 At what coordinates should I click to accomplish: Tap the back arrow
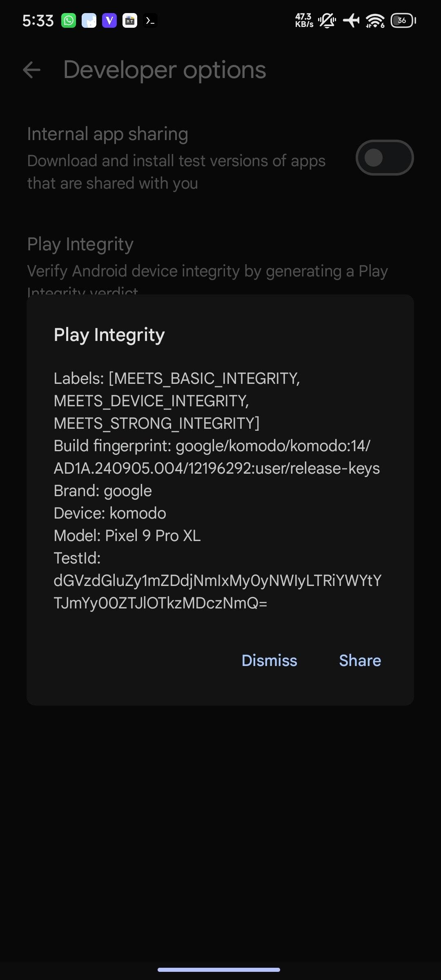(32, 70)
